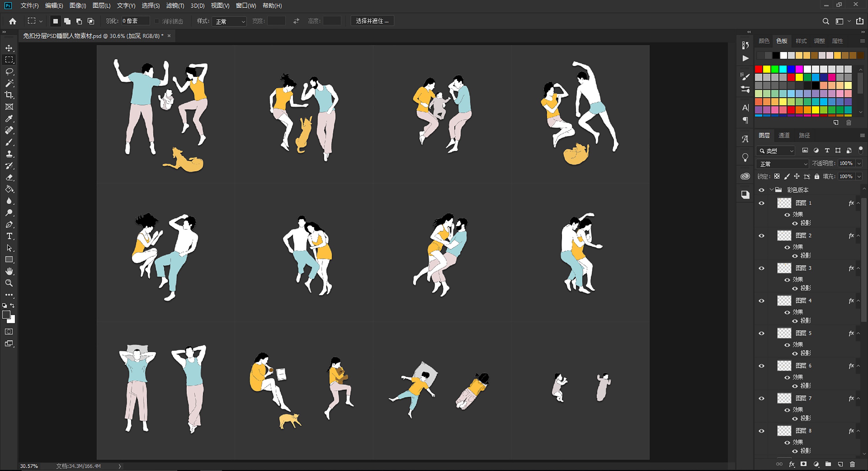Open the 样式 dropdown showing 正常

[229, 22]
